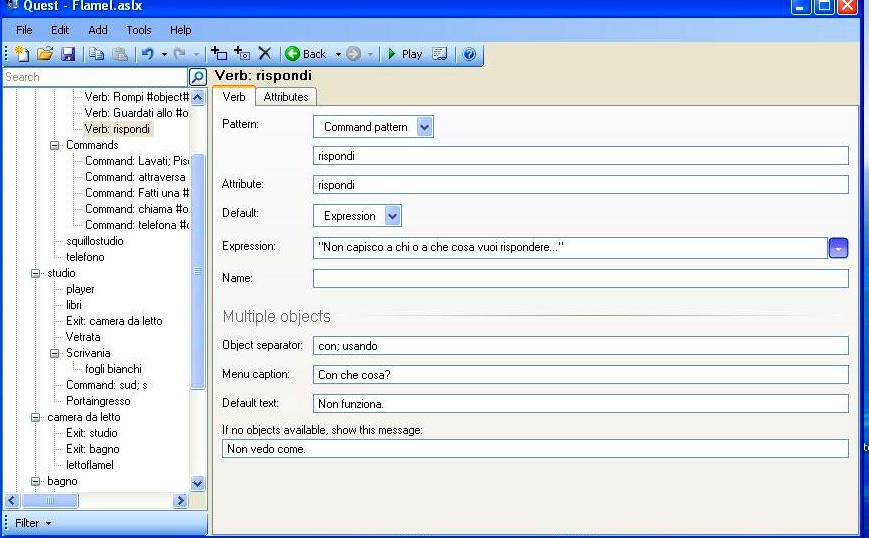Save the game with the floppy disk icon

click(x=67, y=54)
